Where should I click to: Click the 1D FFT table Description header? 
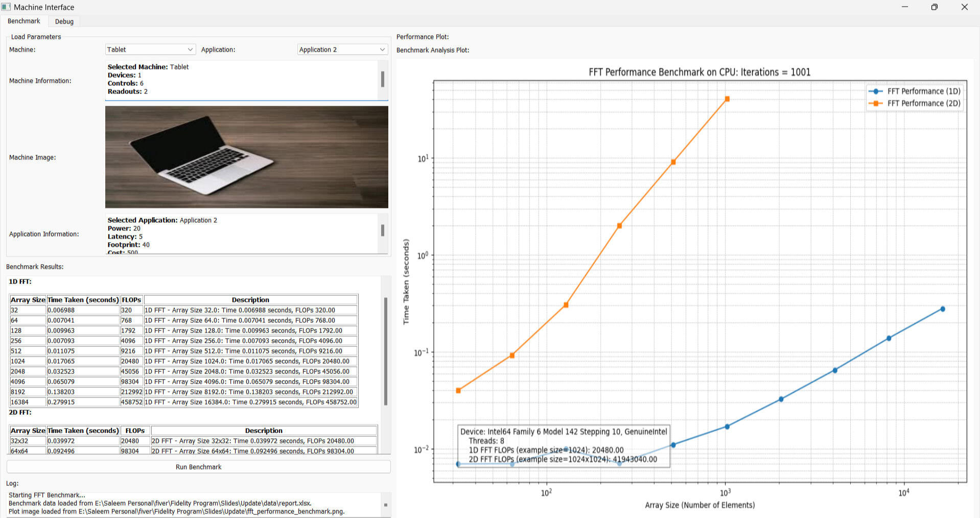click(x=250, y=300)
